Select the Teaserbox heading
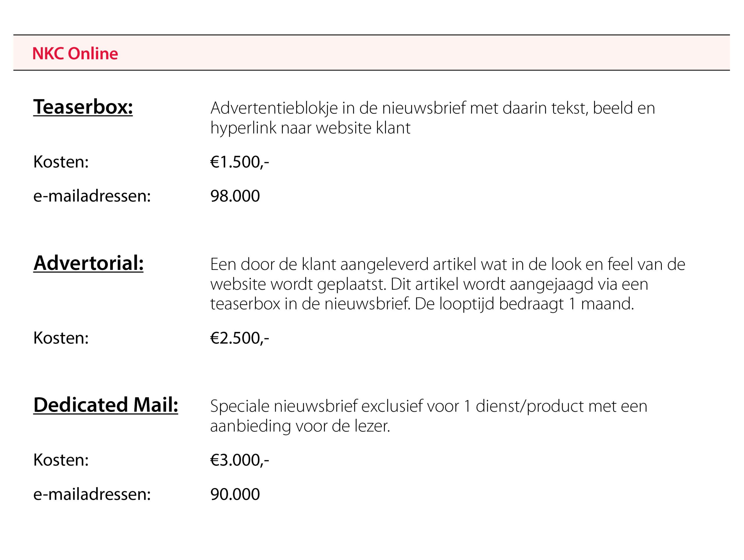This screenshot has width=744, height=560. 83,107
